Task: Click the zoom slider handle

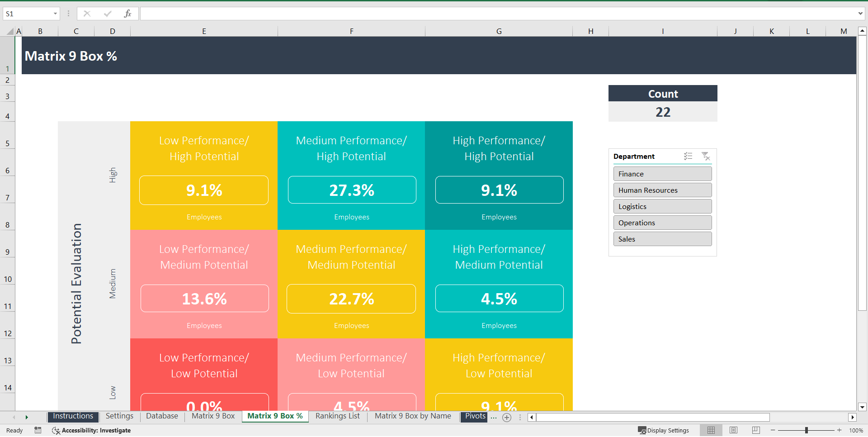Action: [x=806, y=430]
